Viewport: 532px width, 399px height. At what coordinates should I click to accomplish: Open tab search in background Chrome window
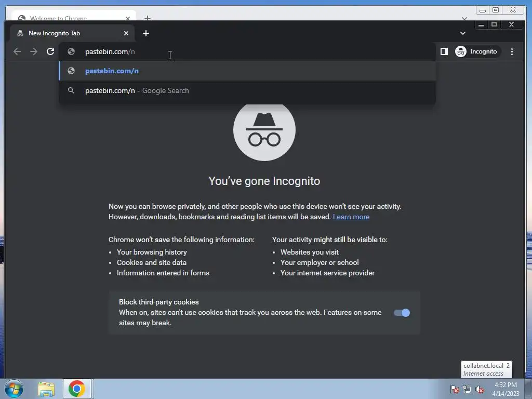tap(464, 18)
